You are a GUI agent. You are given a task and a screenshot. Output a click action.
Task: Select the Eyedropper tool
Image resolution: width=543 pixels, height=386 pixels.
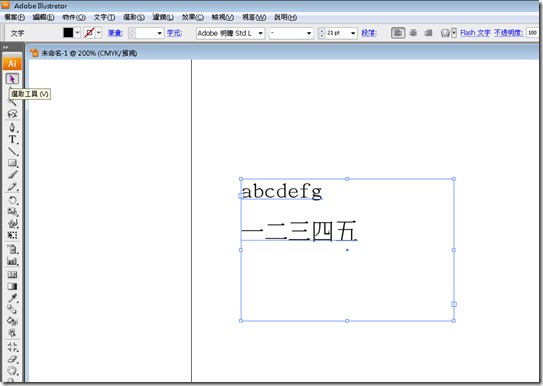(12, 298)
